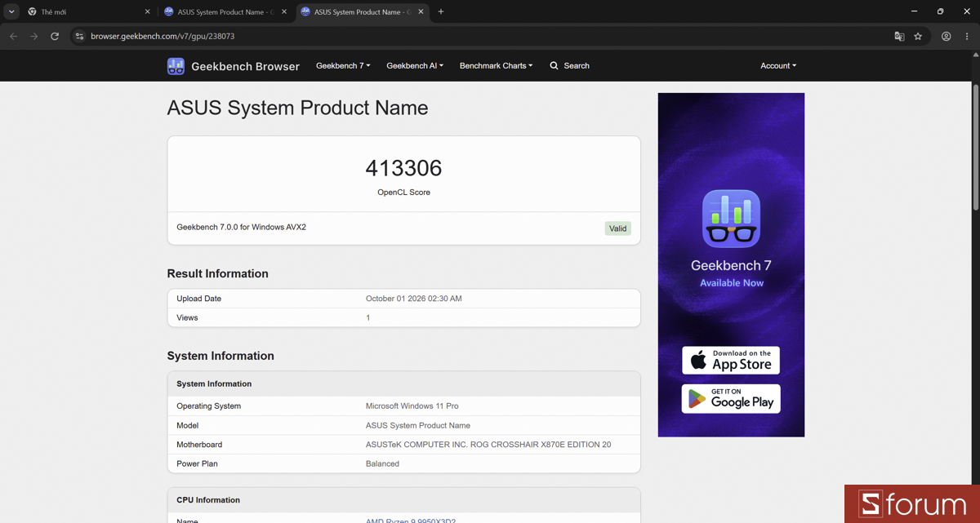980x523 pixels.
Task: Click the motherboard value 'ROG CROSSHAIR X870E EDITION 20'
Action: coord(542,445)
